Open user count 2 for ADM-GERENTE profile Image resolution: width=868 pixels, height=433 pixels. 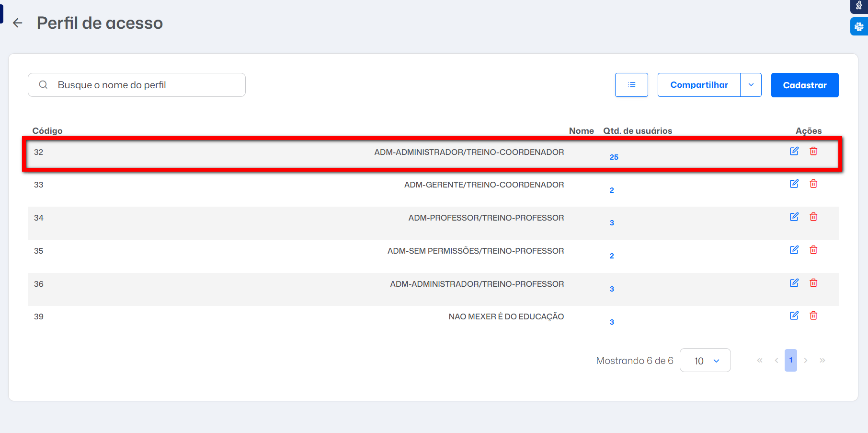coord(612,190)
